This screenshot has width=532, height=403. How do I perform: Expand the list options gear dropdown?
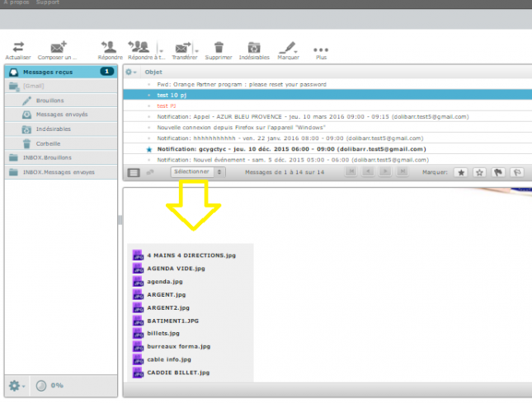coord(130,72)
